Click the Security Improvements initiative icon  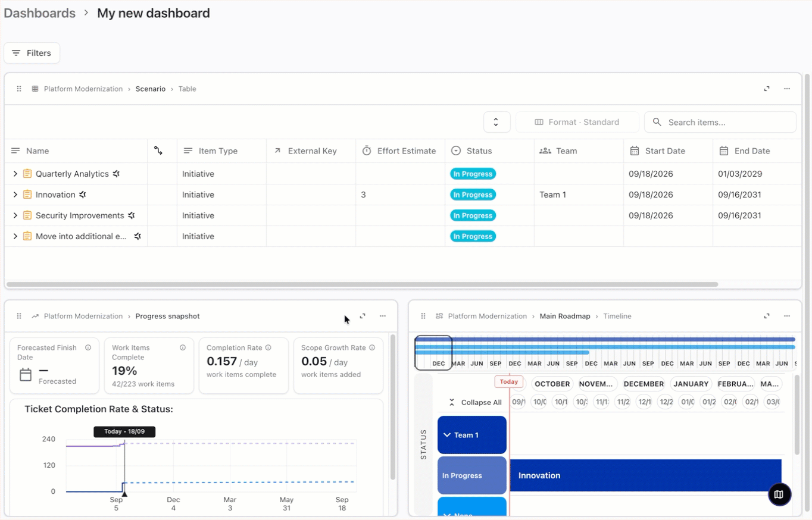27,215
